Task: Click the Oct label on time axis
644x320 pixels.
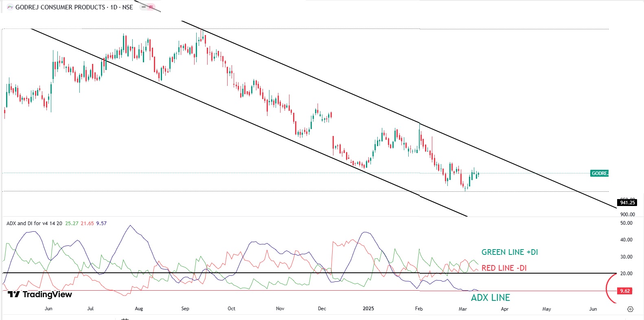Action: [232, 309]
